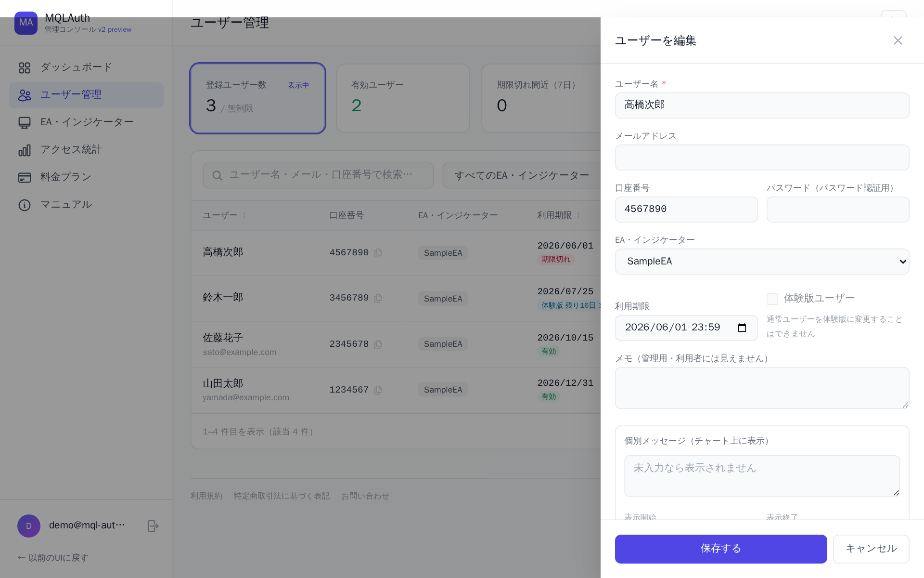The image size is (924, 578).
Task: Click the 体験版 残り16日 badge
Action: pyautogui.click(x=569, y=305)
